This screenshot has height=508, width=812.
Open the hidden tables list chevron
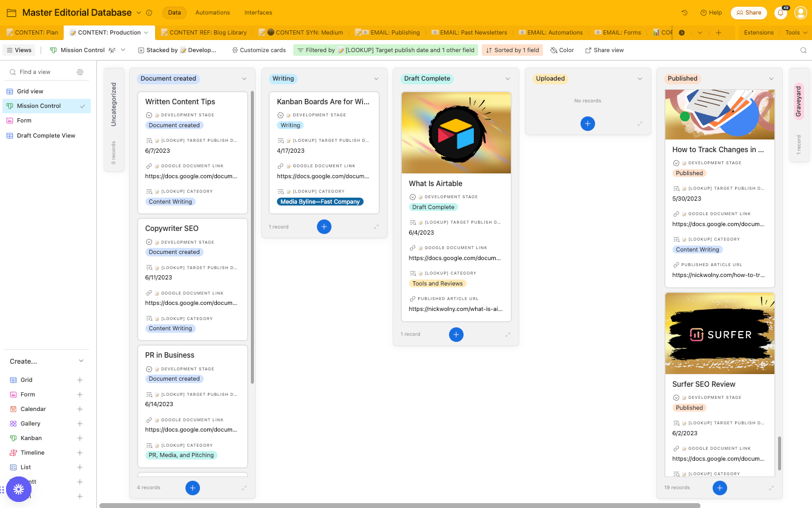pos(700,33)
